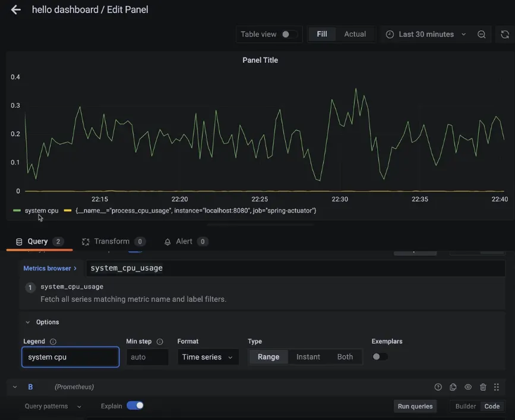Delete query B using the trash icon
Screen dimensions: 515x420
[483, 387]
